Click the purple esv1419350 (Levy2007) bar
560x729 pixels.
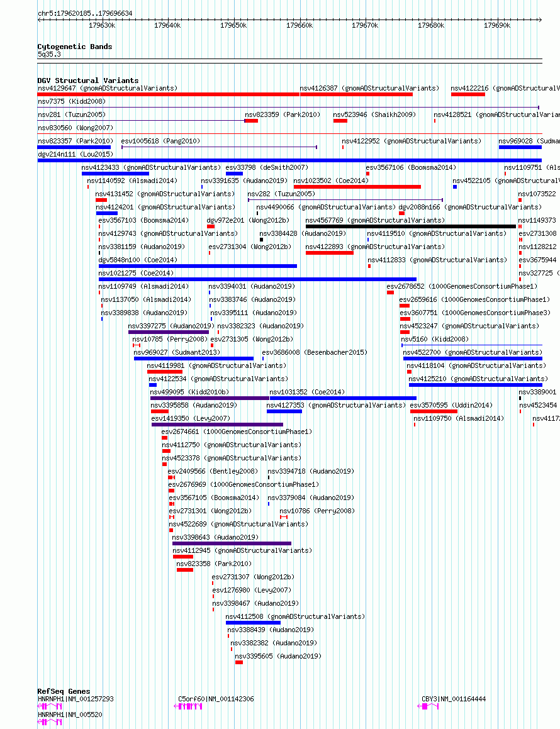coord(217,425)
